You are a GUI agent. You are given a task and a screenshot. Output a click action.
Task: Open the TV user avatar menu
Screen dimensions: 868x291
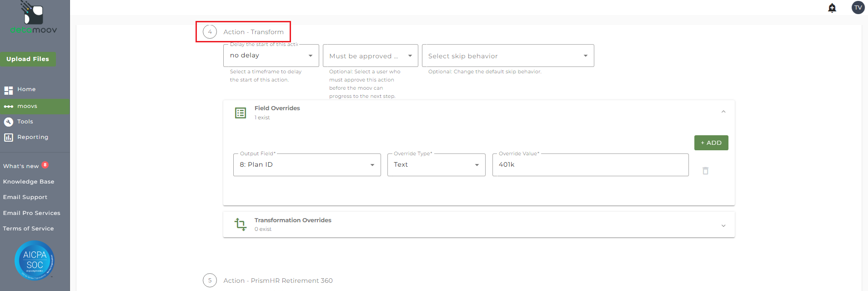[858, 8]
